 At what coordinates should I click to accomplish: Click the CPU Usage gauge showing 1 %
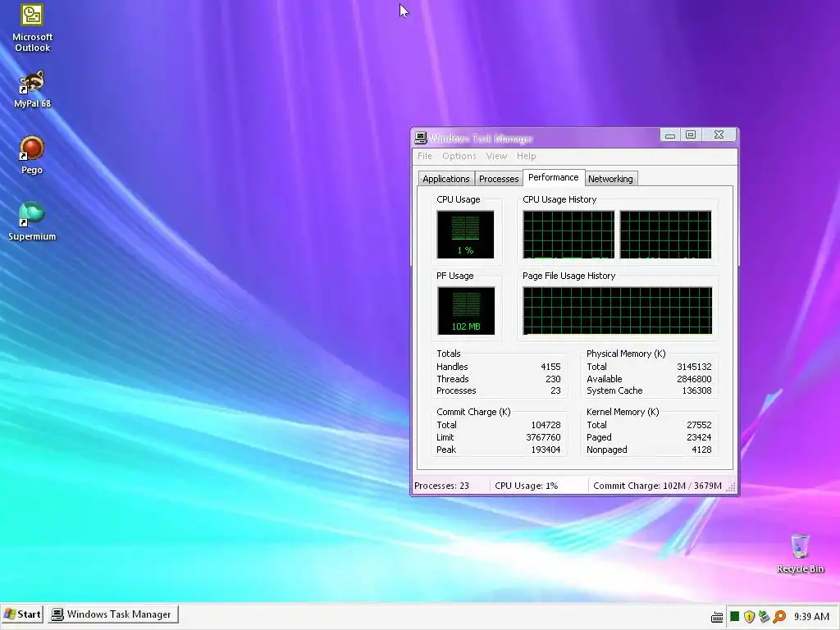click(466, 234)
